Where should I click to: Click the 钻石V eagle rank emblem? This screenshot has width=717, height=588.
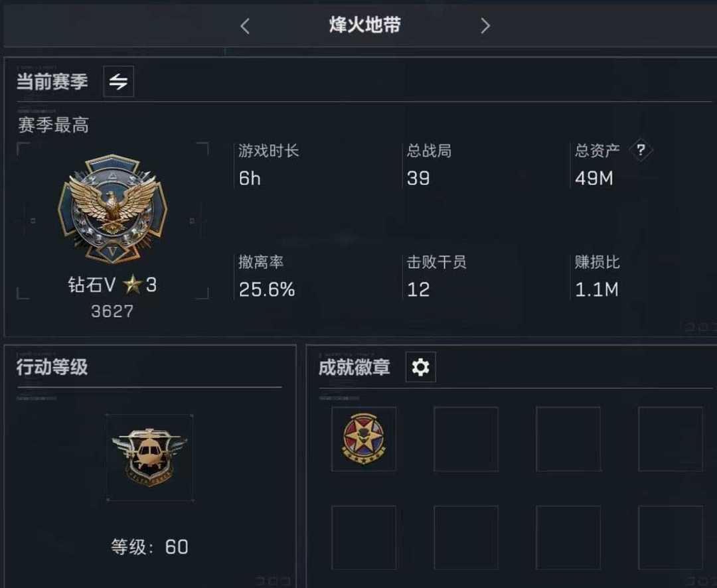pos(112,209)
